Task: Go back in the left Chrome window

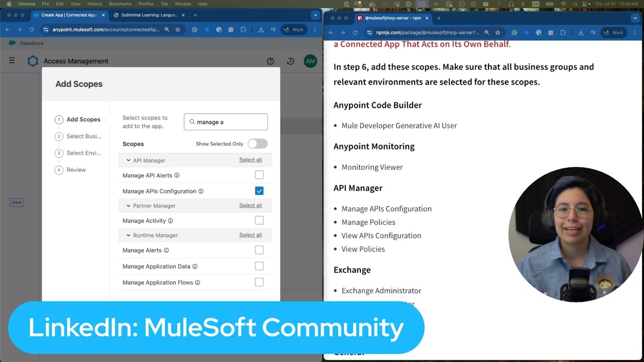Action: click(x=8, y=30)
